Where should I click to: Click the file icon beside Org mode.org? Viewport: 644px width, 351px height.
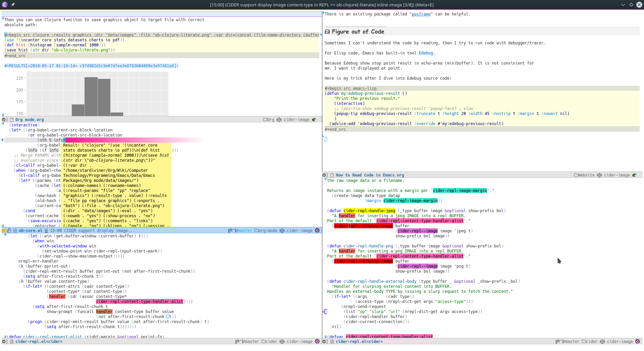coord(12,120)
